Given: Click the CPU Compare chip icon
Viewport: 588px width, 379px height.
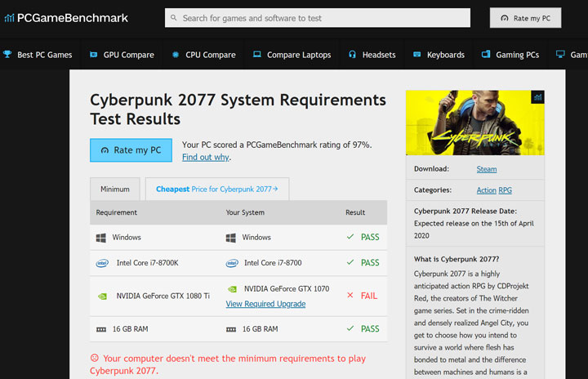Looking at the screenshot, I should [175, 55].
